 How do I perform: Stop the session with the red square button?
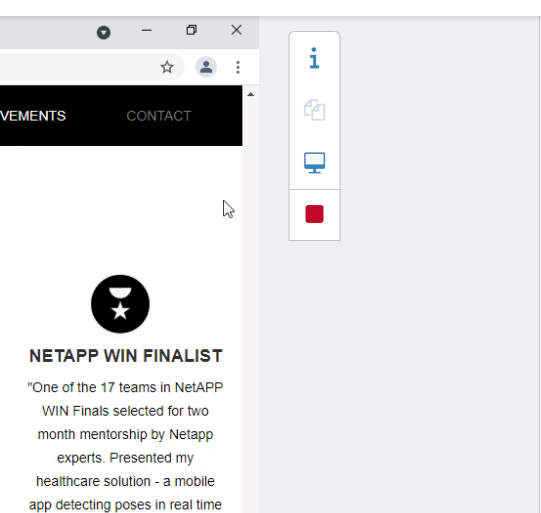[x=314, y=214]
